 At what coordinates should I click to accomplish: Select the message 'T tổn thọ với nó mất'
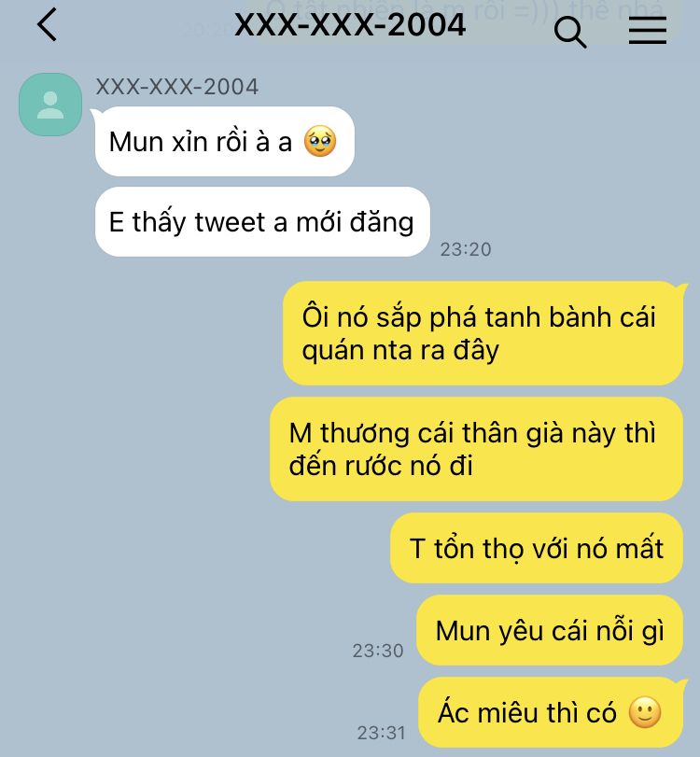click(537, 549)
